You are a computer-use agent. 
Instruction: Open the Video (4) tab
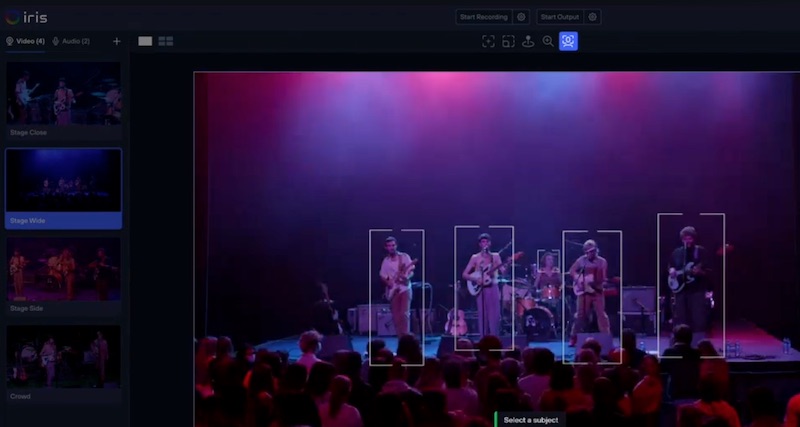tap(25, 41)
